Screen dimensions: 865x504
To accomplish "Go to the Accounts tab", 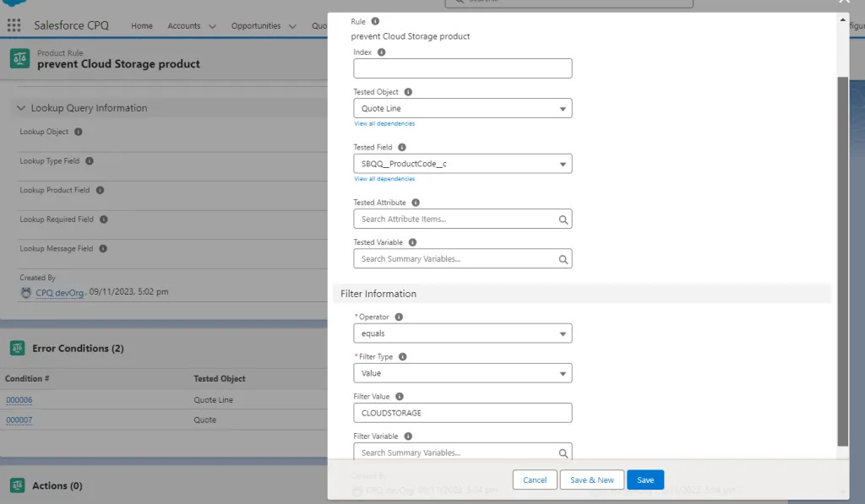I will 183,25.
